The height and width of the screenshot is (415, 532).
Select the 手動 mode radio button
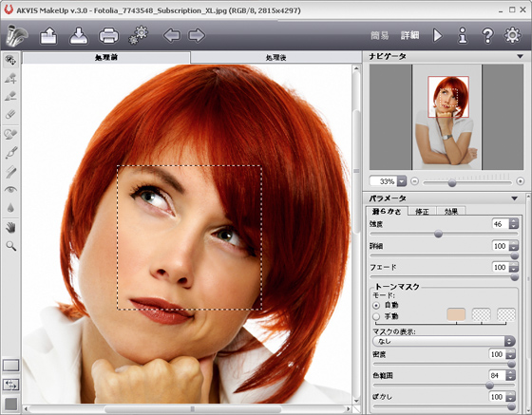click(376, 316)
